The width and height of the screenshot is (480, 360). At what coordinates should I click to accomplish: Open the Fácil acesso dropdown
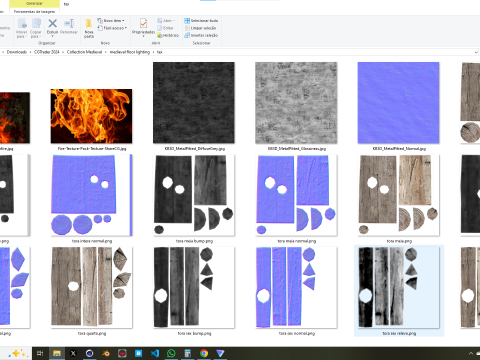click(112, 28)
